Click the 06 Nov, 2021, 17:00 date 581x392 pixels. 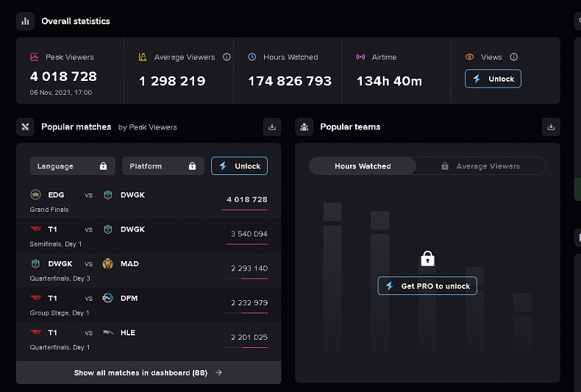click(x=61, y=92)
